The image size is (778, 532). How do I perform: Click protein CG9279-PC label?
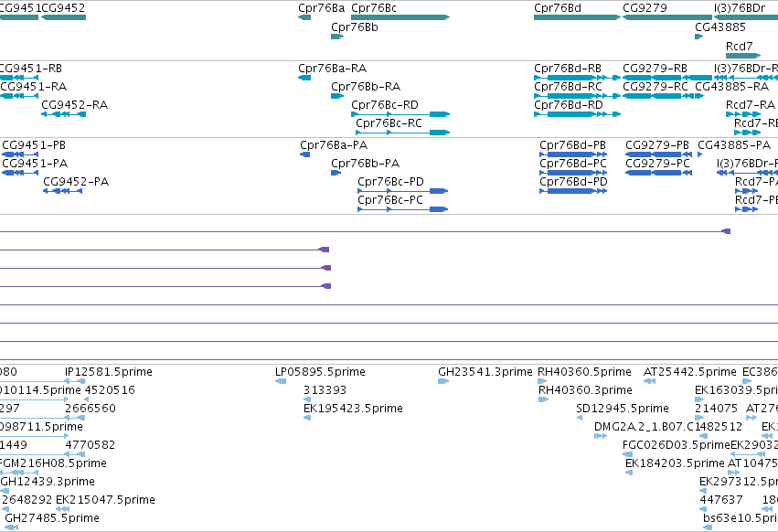coord(657,164)
